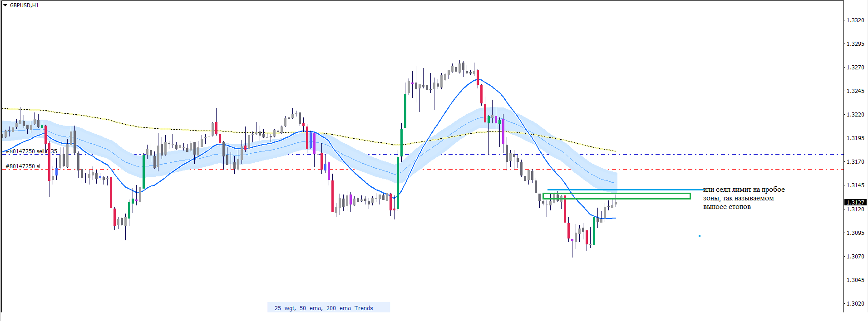Select the solid blue horizontal trendline above green zone

pyautogui.click(x=625, y=190)
